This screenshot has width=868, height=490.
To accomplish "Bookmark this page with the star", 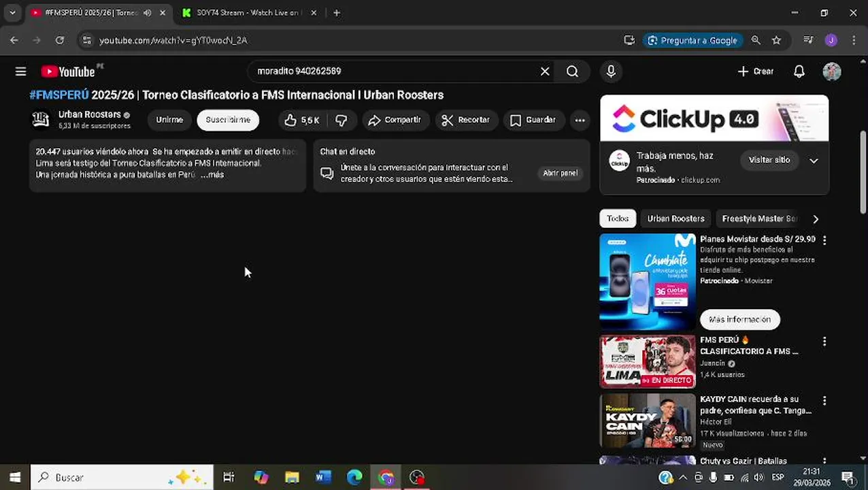I will (x=776, y=40).
